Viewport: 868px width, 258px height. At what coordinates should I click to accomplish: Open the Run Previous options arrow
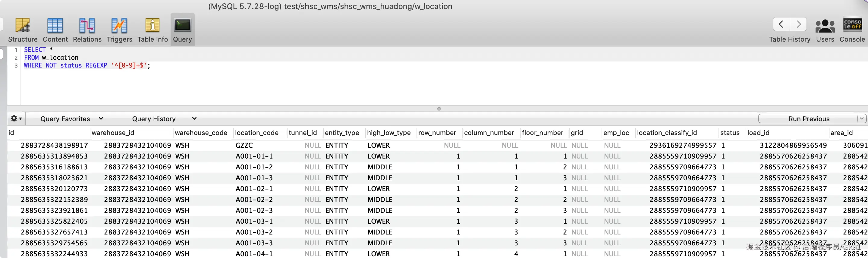coord(861,118)
